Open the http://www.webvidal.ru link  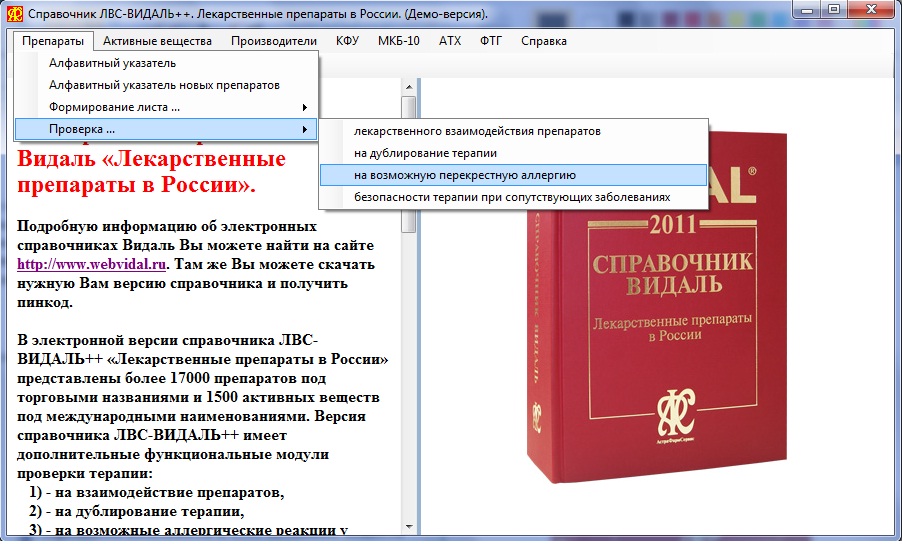(91, 265)
